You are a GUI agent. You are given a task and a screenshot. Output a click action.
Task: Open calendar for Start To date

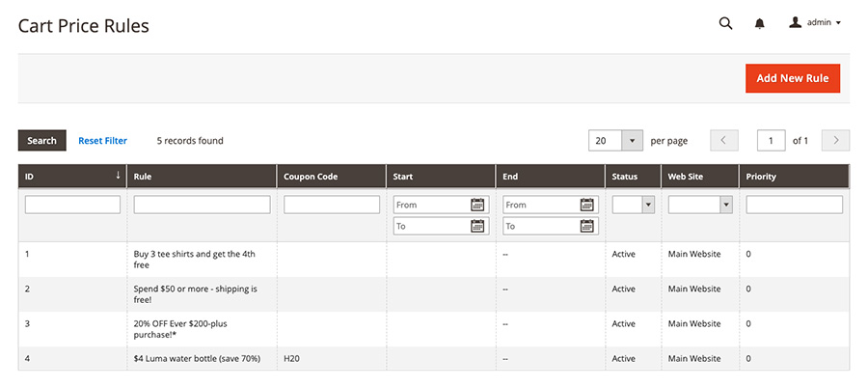pyautogui.click(x=477, y=226)
